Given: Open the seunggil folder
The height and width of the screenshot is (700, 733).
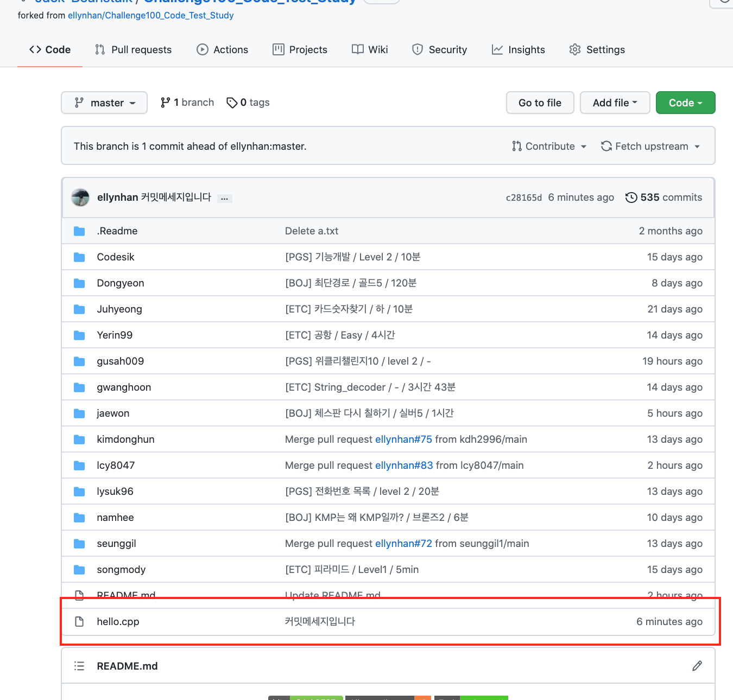Looking at the screenshot, I should coord(116,543).
